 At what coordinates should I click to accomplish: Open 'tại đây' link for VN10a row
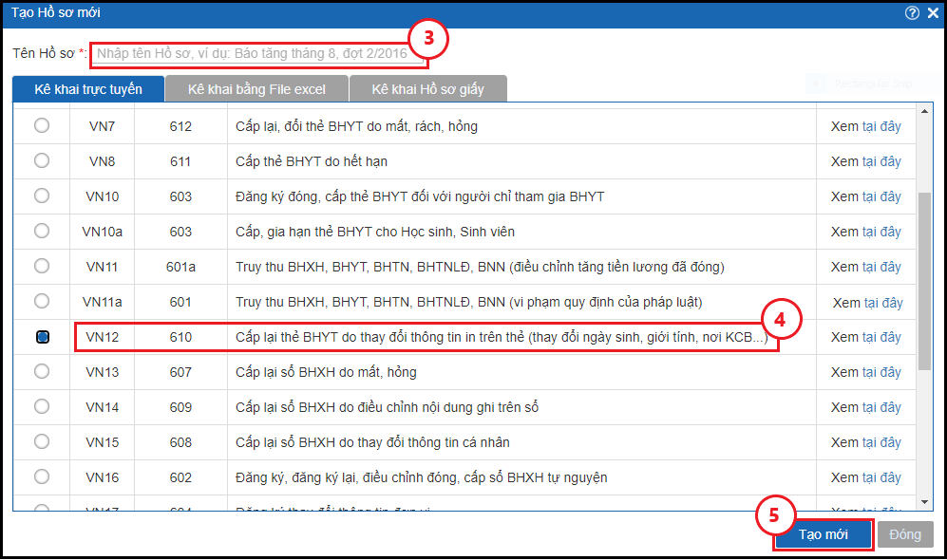coord(881,232)
